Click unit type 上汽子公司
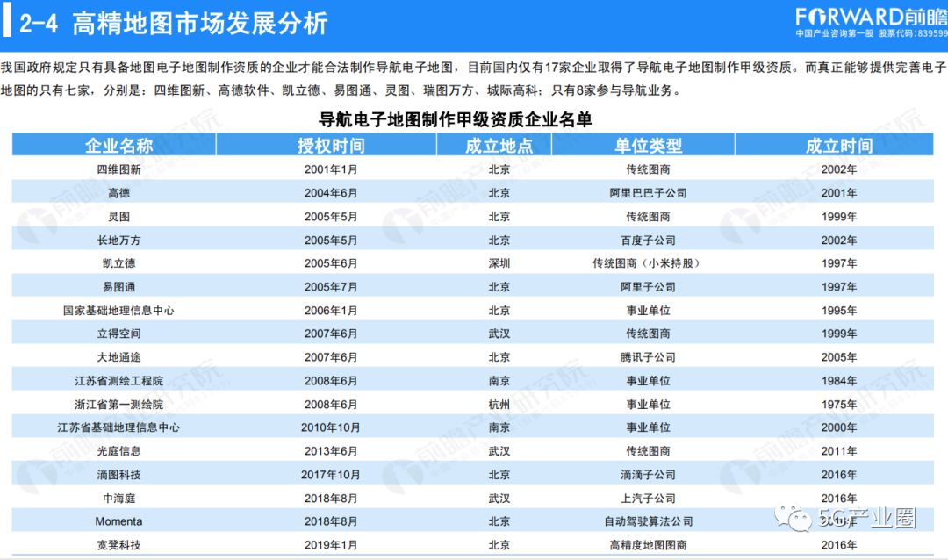Image resolution: width=948 pixels, height=560 pixels. [x=648, y=499]
